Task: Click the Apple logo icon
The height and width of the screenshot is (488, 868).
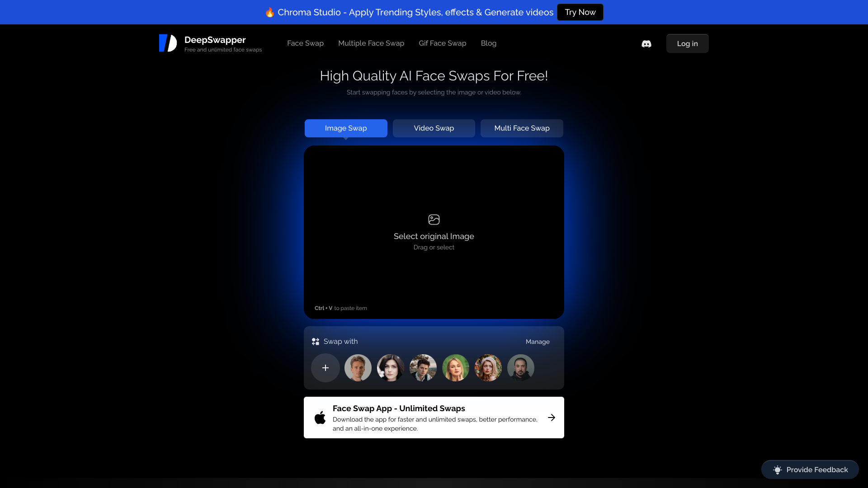Action: 320,418
